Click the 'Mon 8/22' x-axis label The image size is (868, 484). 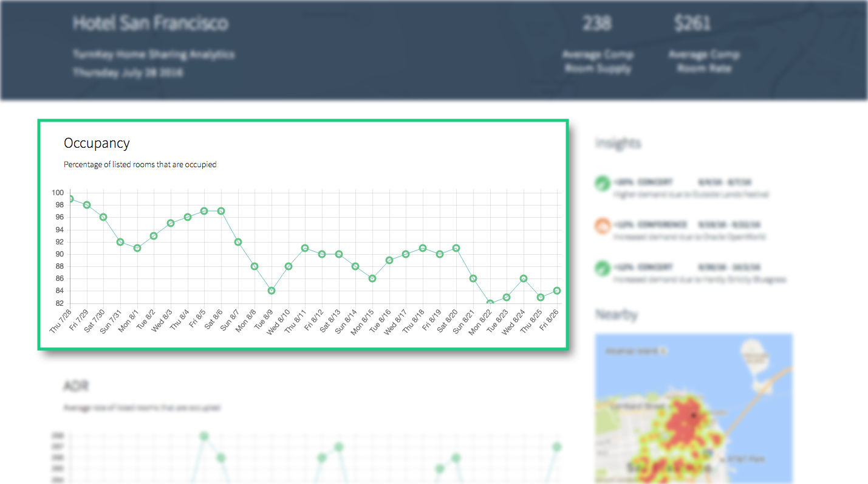(x=480, y=321)
